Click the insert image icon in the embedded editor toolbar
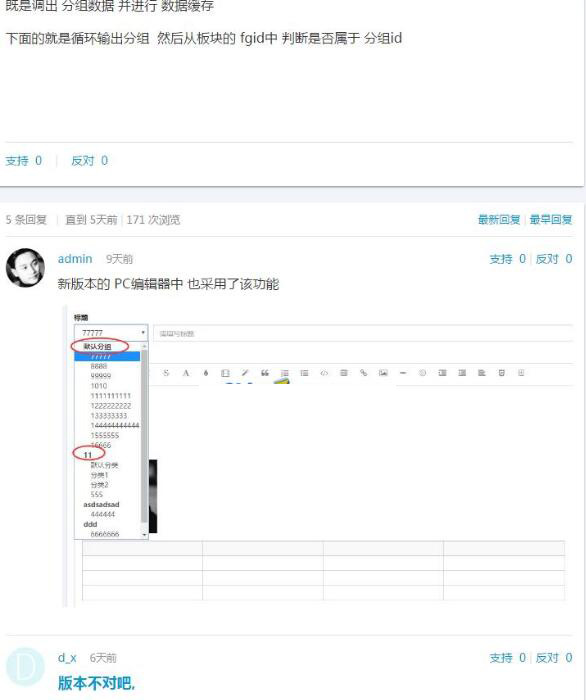The width and height of the screenshot is (586, 700). pyautogui.click(x=383, y=373)
